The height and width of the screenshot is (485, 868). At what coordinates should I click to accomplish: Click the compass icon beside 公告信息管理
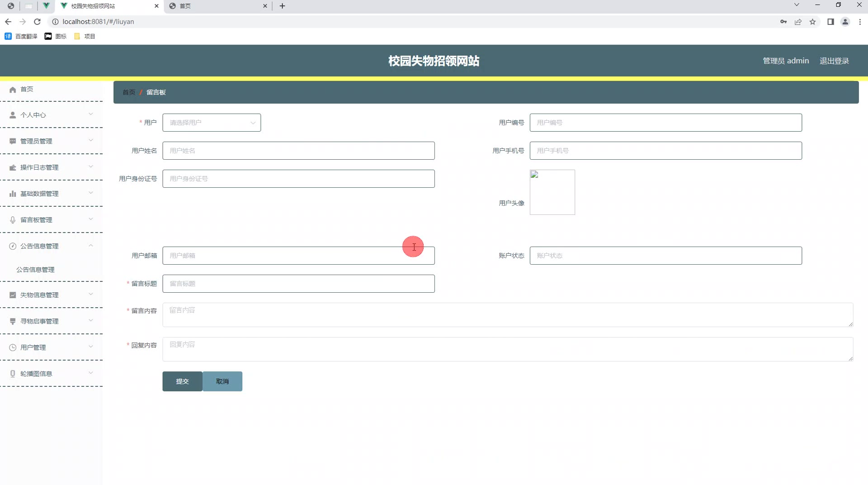click(13, 246)
